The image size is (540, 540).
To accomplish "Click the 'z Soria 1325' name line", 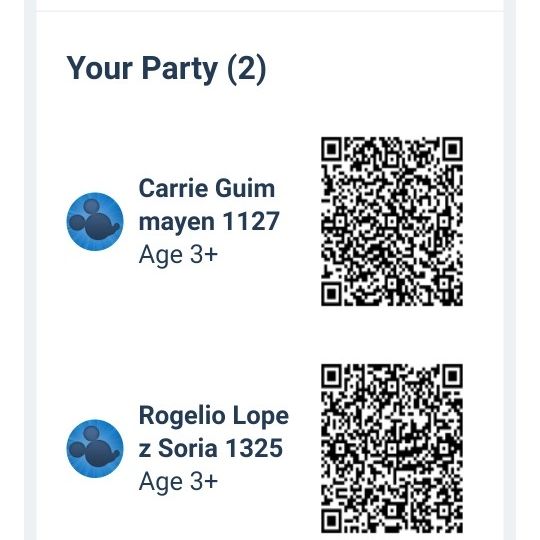I will click(210, 448).
